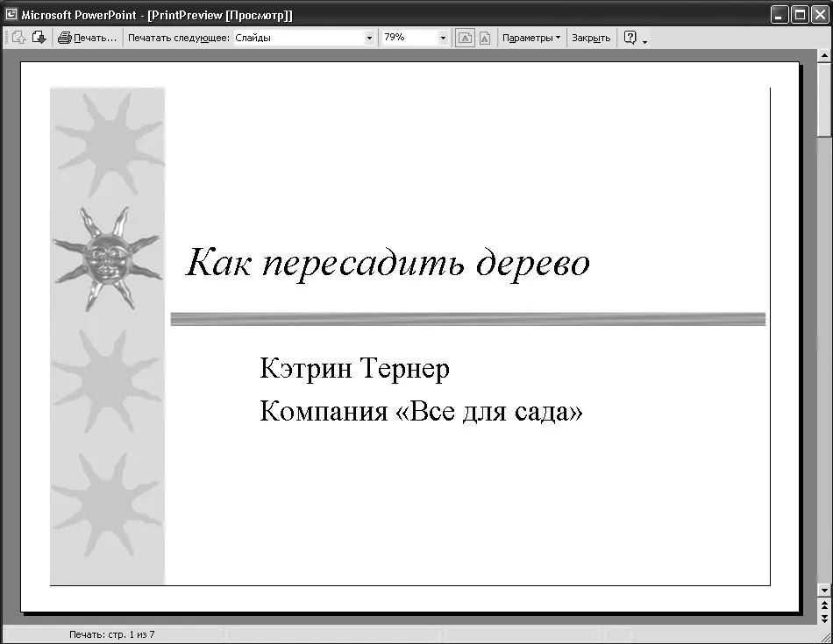The width and height of the screenshot is (833, 644).
Task: Maximize the PowerPoint window
Action: pos(800,14)
